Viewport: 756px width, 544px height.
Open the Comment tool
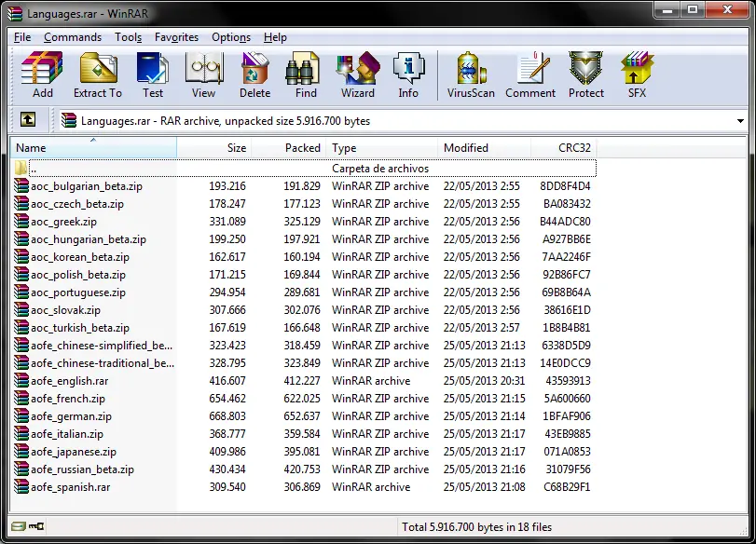click(x=530, y=75)
